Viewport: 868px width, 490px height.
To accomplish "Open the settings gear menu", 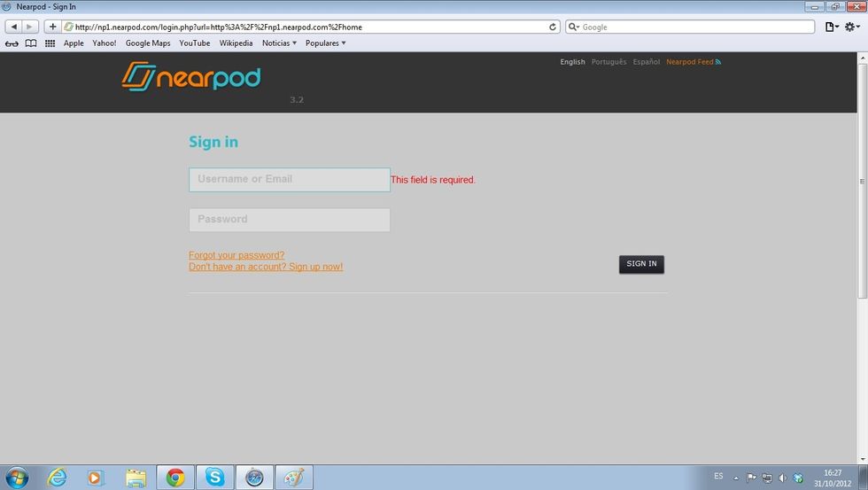I will 852,27.
